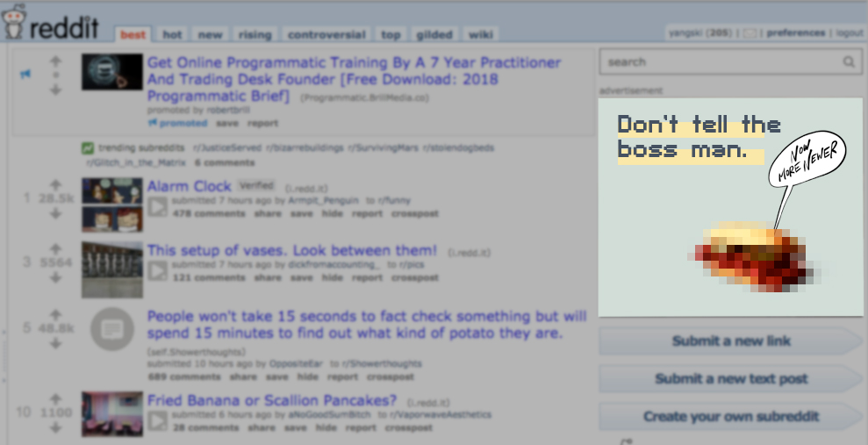The height and width of the screenshot is (445, 868).
Task: Expand the vases post media preview
Action: coord(158,270)
